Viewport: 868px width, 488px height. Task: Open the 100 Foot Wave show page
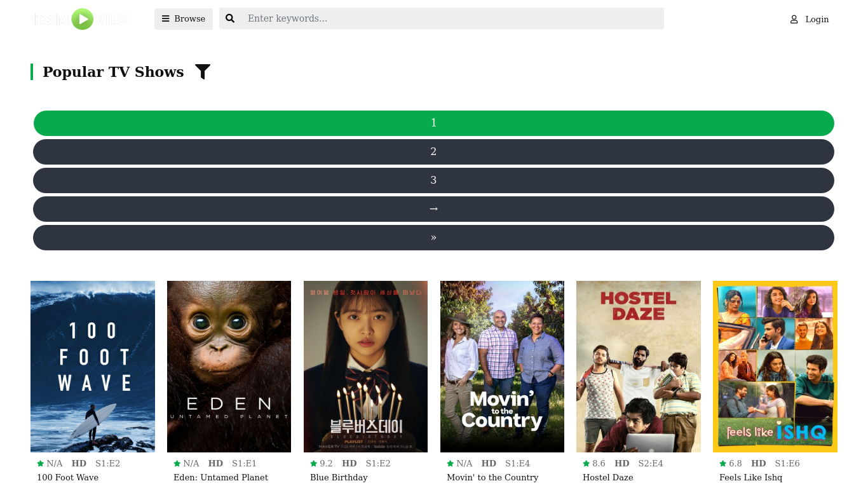92,367
